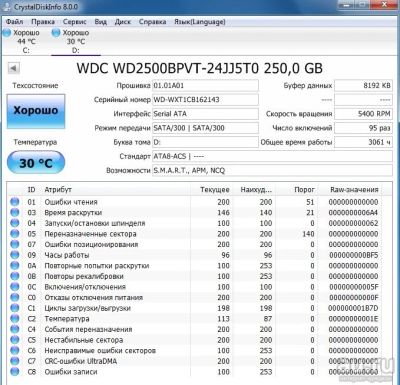Viewport: 400px width, 385px height.
Task: Click status icon of attribute C6 row
Action: (15, 350)
